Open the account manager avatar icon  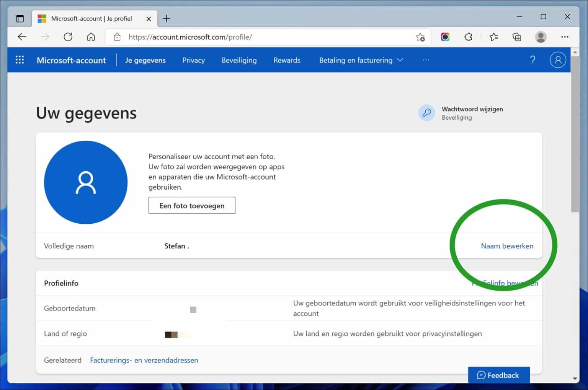pos(558,60)
